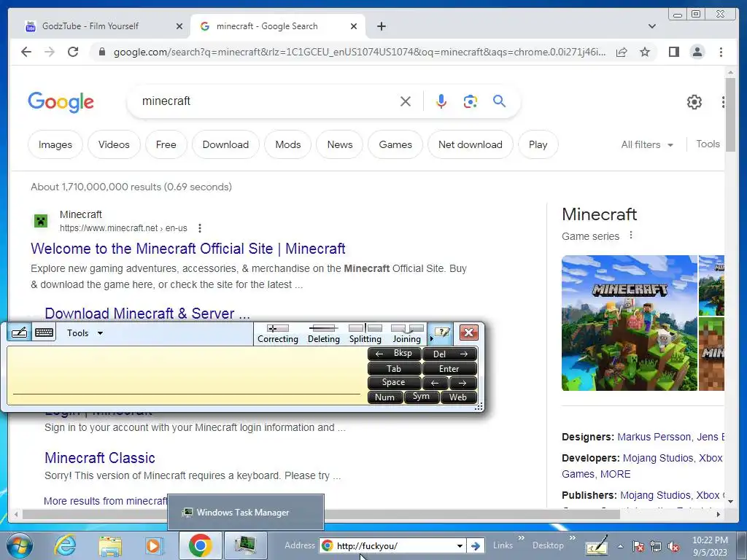Select the Games filter chip
Viewport: 747px width, 560px height.
click(x=395, y=144)
